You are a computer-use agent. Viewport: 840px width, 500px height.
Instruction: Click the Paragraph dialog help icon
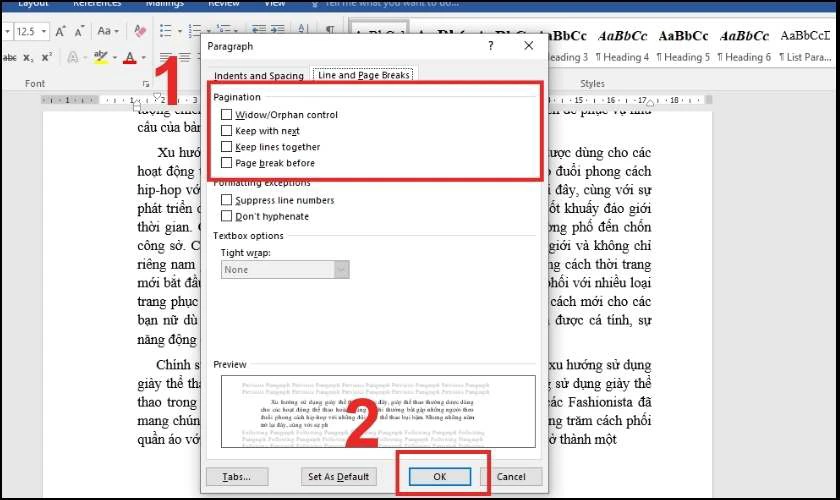pyautogui.click(x=491, y=46)
